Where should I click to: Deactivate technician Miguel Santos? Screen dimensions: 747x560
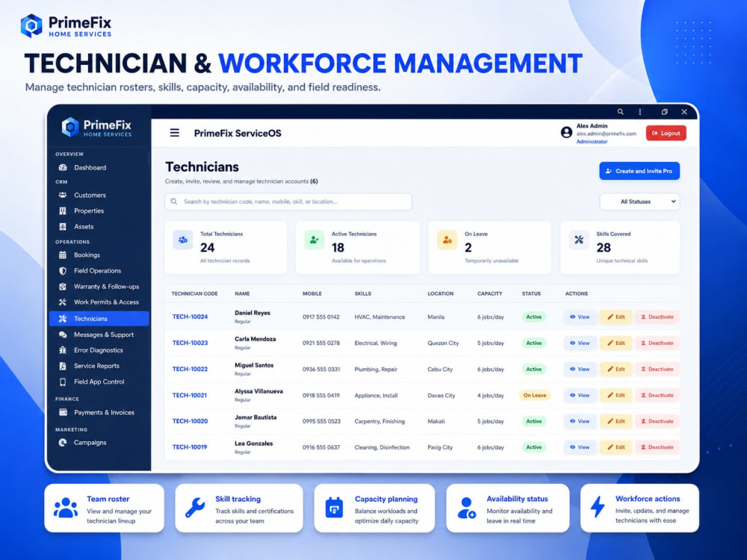click(x=657, y=369)
